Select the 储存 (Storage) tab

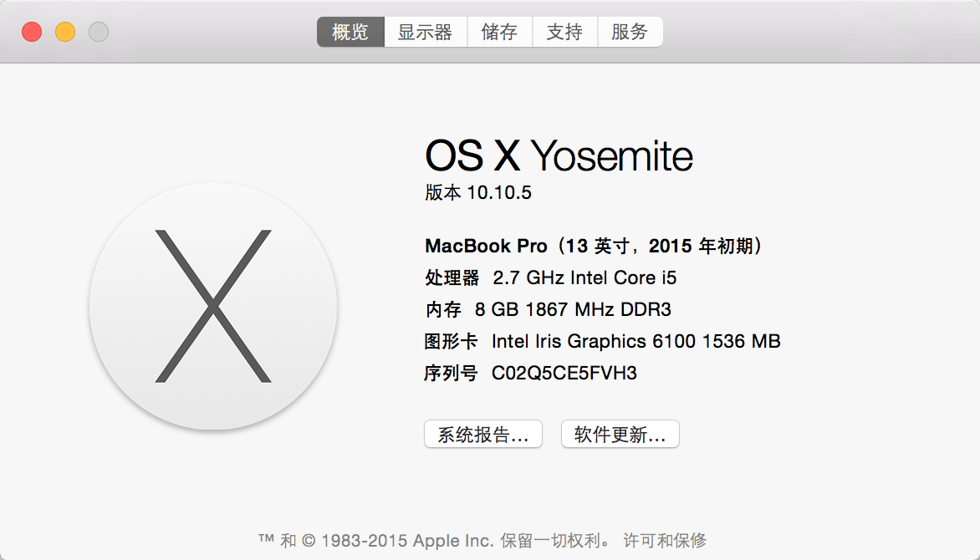point(499,33)
